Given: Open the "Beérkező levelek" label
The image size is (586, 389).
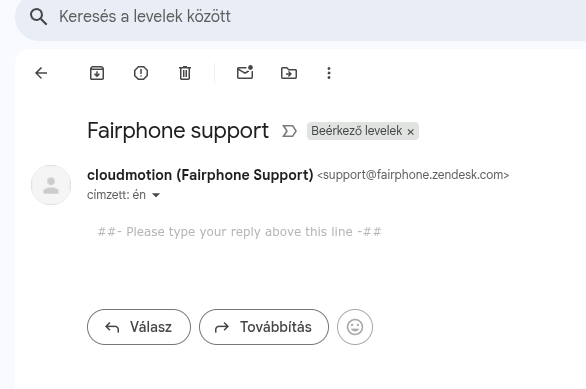Looking at the screenshot, I should 357,131.
